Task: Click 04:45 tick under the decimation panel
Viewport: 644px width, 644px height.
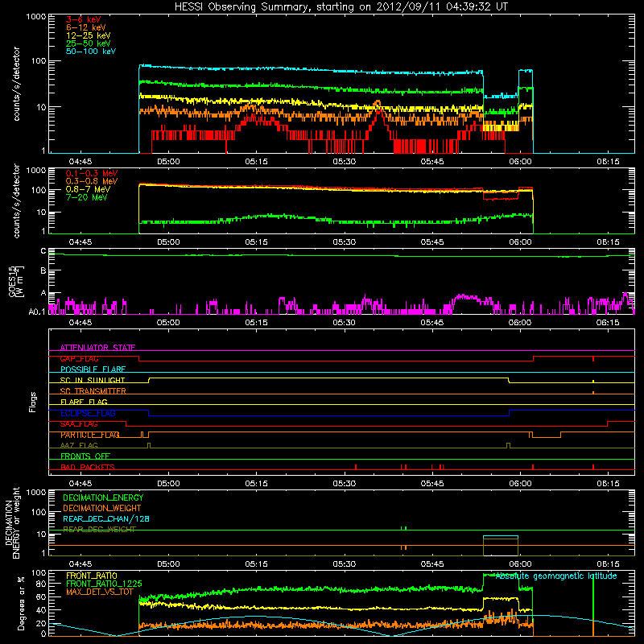Action: 80,564
